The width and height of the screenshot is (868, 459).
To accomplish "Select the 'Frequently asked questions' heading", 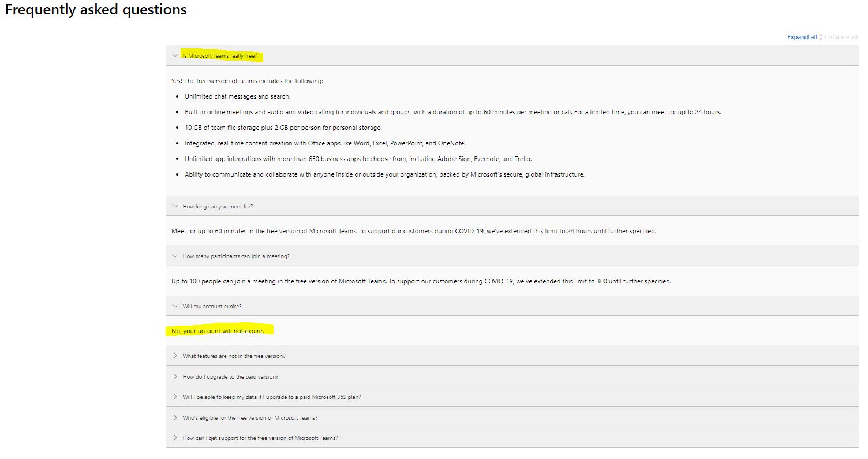I will tap(96, 10).
